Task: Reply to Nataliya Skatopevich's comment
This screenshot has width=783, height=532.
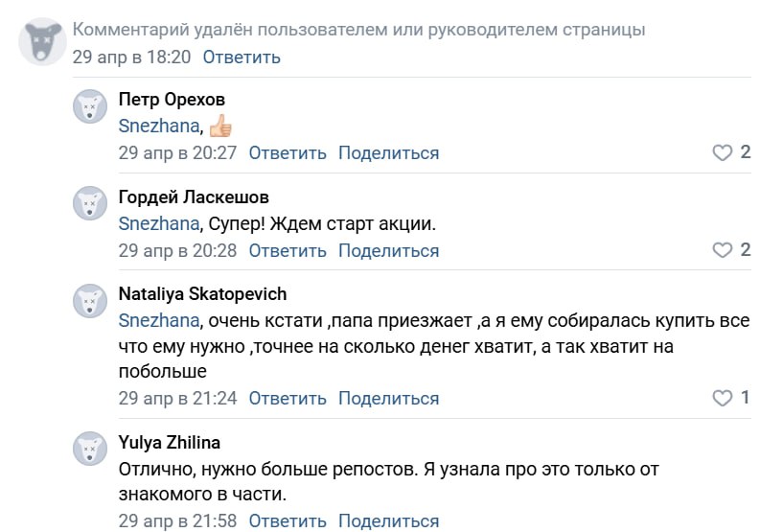Action: tap(288, 398)
